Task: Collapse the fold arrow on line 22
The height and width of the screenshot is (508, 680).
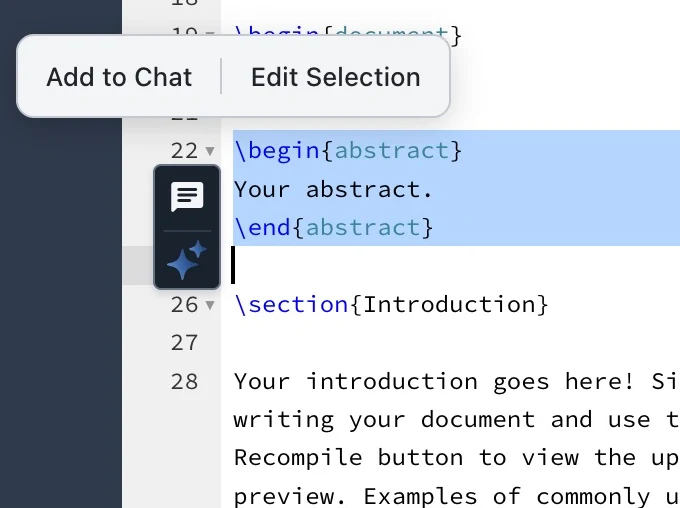Action: tap(210, 151)
